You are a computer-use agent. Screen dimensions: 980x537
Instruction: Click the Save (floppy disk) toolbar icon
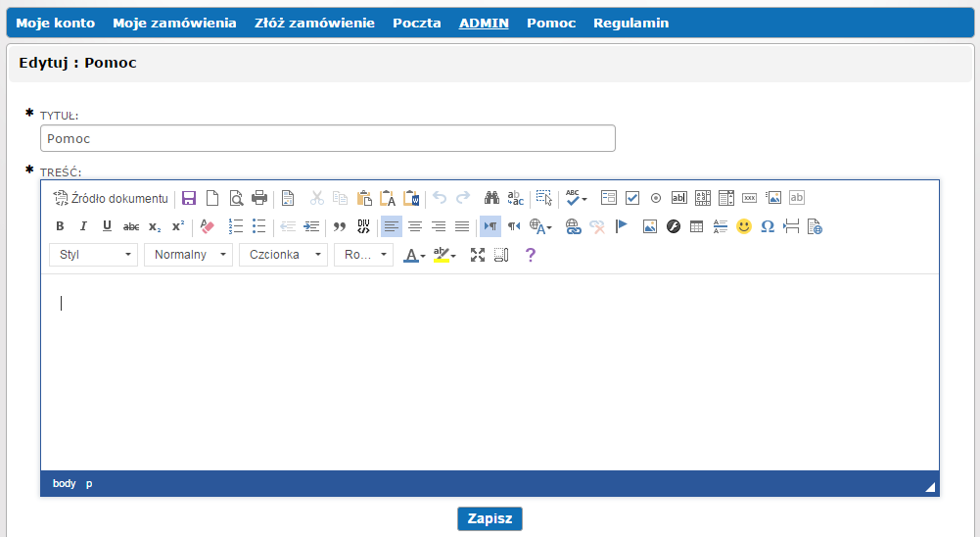pos(189,198)
